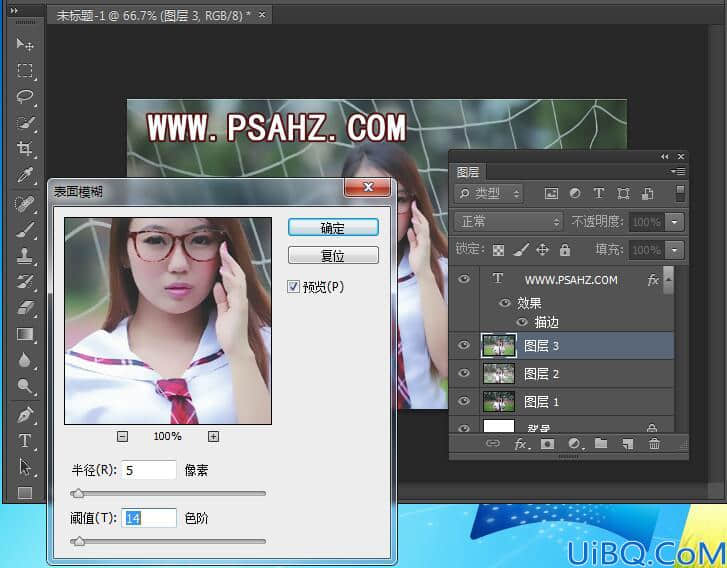Select the Gradient tool
The width and height of the screenshot is (727, 568).
point(25,334)
